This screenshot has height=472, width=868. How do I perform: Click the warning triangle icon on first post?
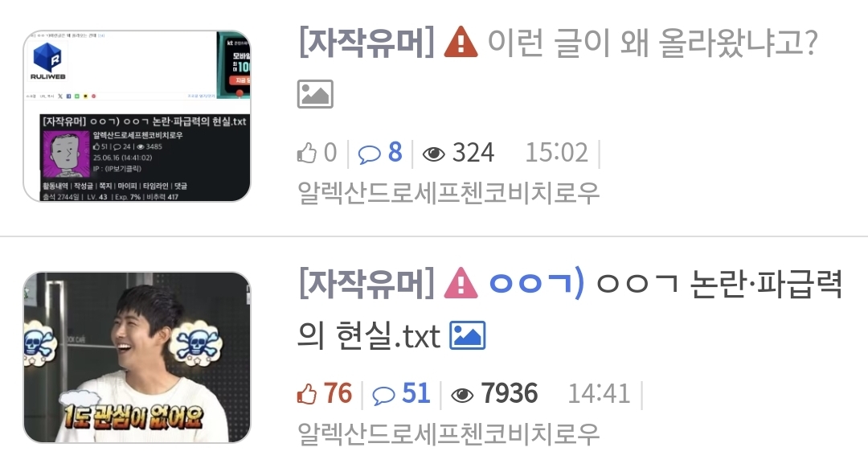(461, 42)
